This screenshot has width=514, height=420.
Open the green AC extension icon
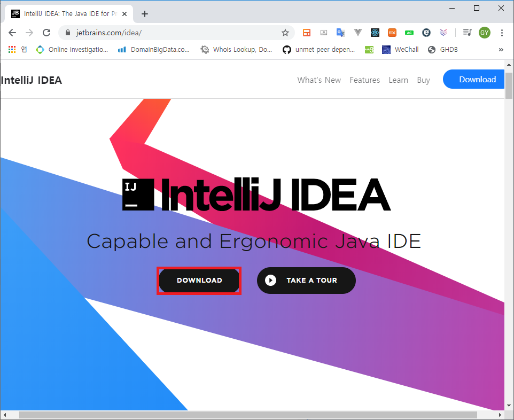click(x=409, y=33)
